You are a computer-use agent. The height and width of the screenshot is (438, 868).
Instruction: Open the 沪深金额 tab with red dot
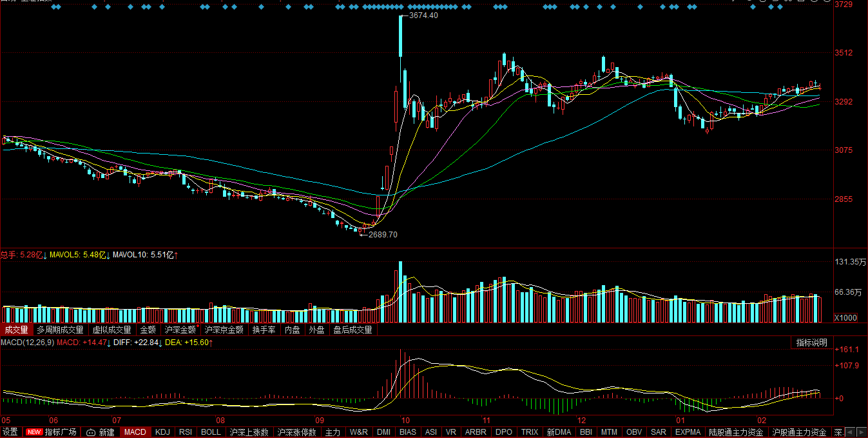180,330
